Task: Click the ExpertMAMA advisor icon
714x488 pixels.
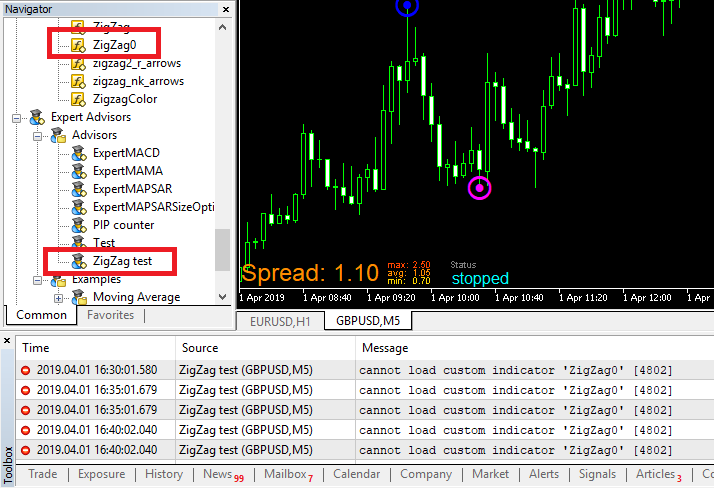Action: [x=79, y=171]
